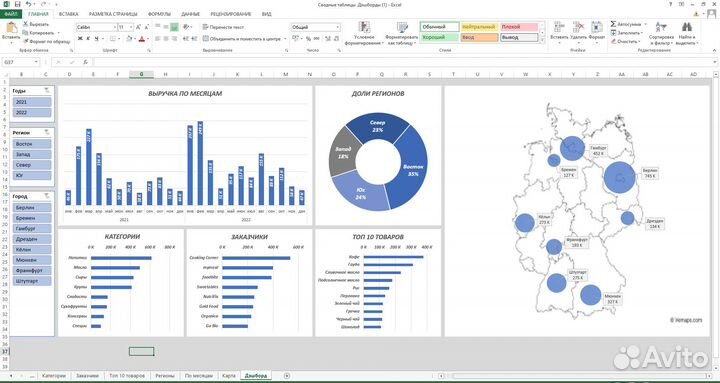The image size is (720, 383).
Task: Click the fx insert function icon
Action: point(85,62)
